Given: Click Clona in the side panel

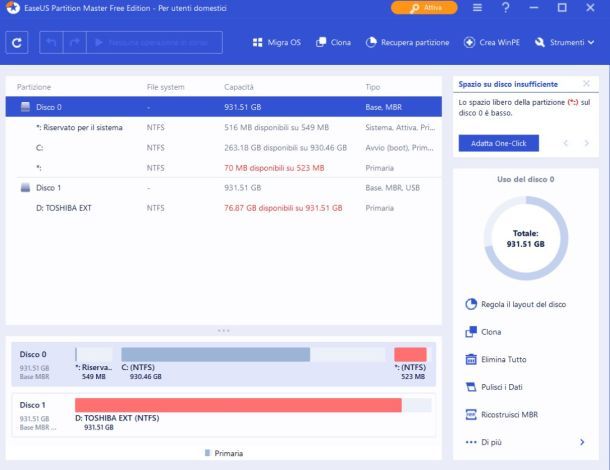Looking at the screenshot, I should click(483, 332).
